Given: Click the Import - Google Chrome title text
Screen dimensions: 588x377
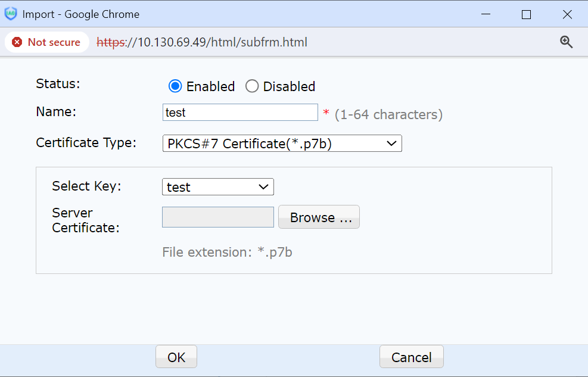Looking at the screenshot, I should [81, 14].
